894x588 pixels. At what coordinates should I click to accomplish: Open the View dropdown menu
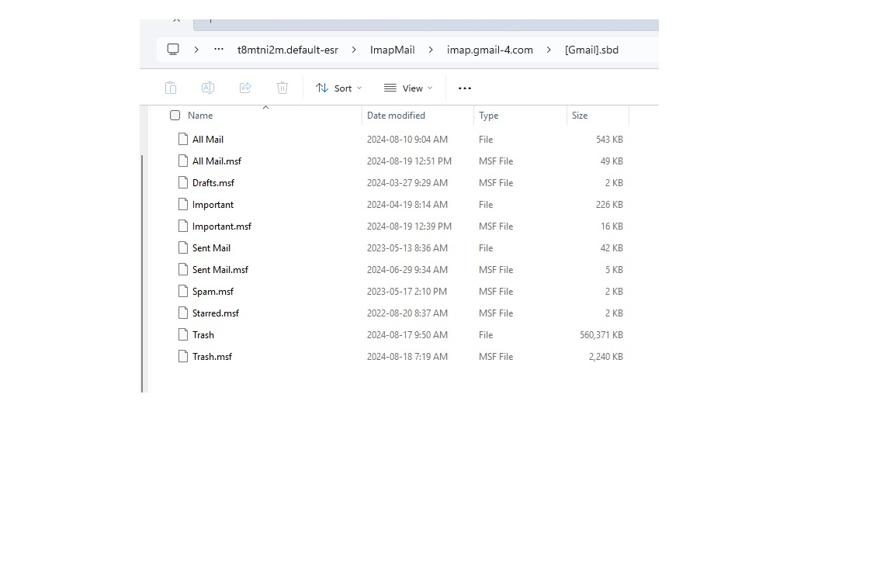tap(408, 88)
